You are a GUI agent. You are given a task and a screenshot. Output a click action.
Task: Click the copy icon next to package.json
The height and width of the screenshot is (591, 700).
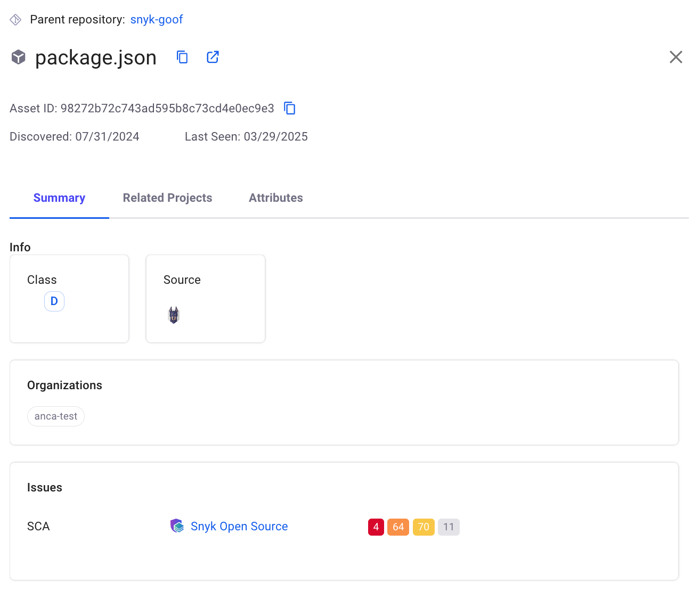click(182, 57)
